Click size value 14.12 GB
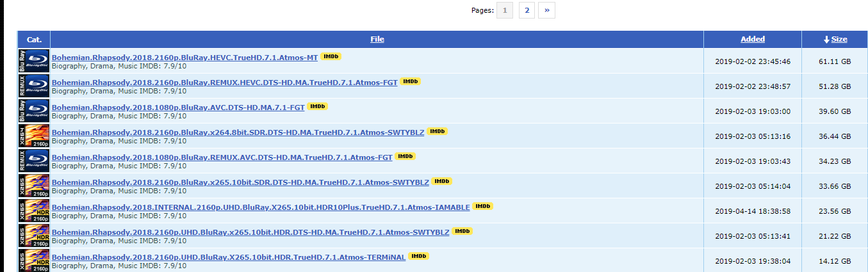This screenshot has width=868, height=272. tap(835, 261)
